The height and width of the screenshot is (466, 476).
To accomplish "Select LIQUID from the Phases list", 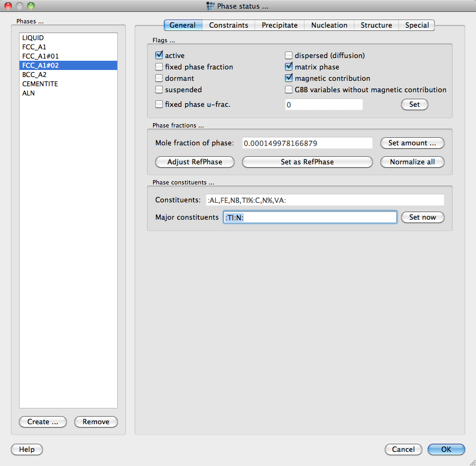I will [x=33, y=38].
